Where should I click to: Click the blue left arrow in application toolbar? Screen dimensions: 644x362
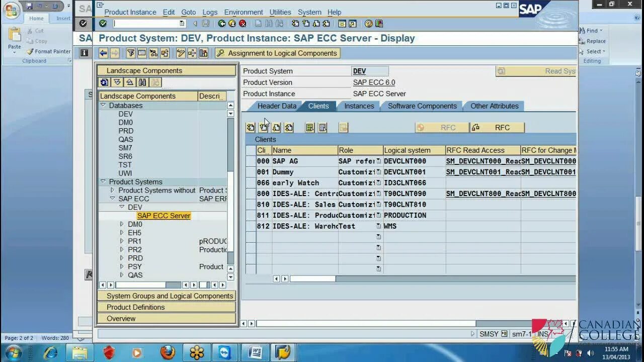point(103,53)
